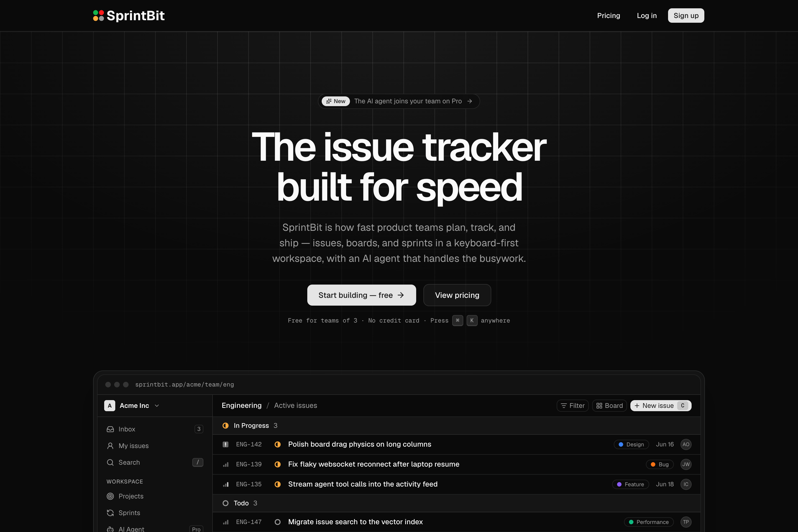Click the Design label on ENG-142
Screen dimensions: 798x532
[631, 444]
